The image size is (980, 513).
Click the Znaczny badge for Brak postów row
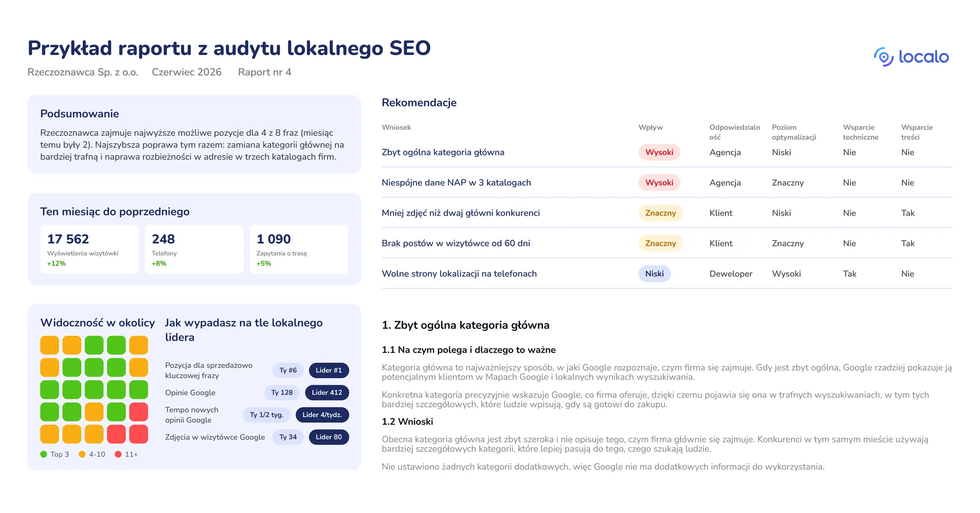(660, 243)
